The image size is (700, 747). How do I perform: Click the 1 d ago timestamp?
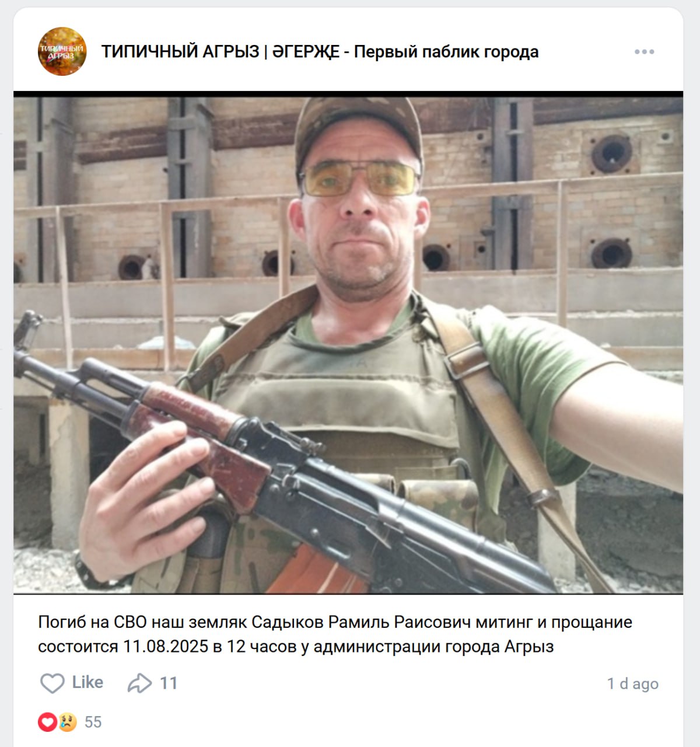(632, 683)
